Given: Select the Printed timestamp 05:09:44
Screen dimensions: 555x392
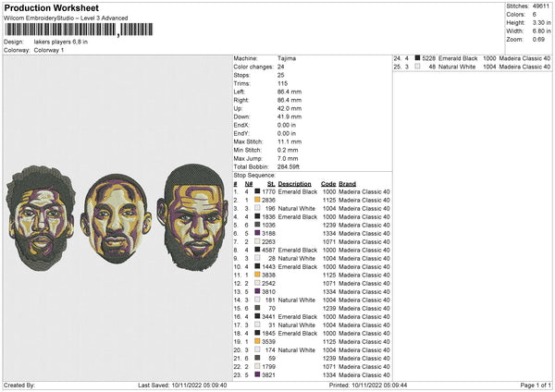Looking at the screenshot, I should tap(395, 385).
